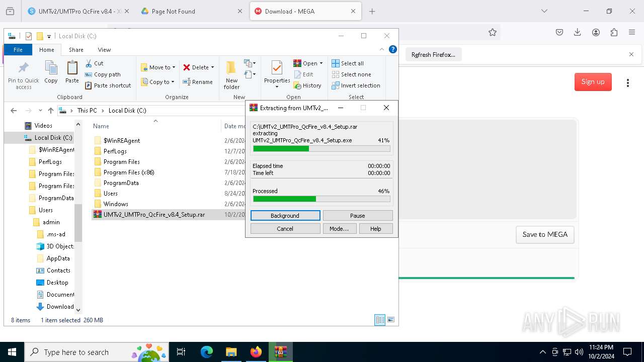Open the File tab in Explorer
Viewport: 644px width, 362px height.
[18, 50]
